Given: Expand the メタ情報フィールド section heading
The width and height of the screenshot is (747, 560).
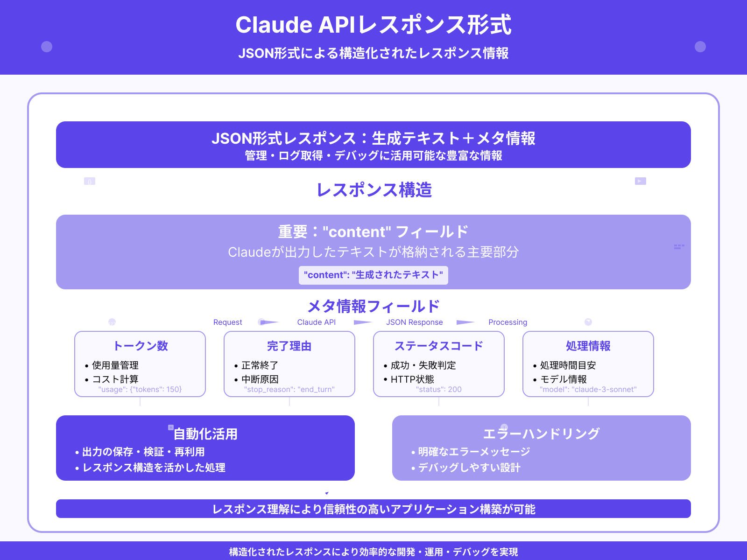Looking at the screenshot, I should [373, 307].
